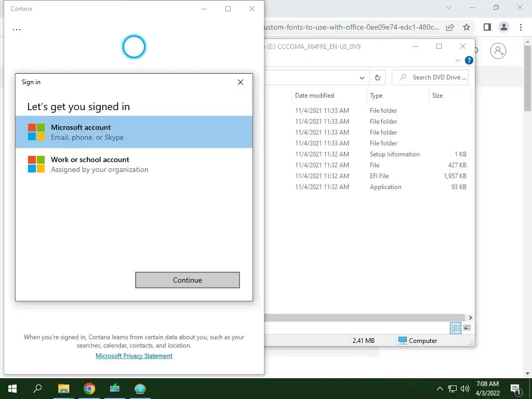Viewport: 532px width, 399px height.
Task: Click the 1 KB size cell
Action: tap(460, 154)
